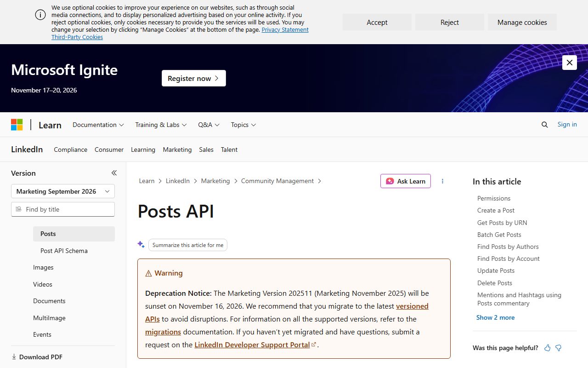588x368 pixels.
Task: Expand Show 2 more article links
Action: [x=495, y=317]
